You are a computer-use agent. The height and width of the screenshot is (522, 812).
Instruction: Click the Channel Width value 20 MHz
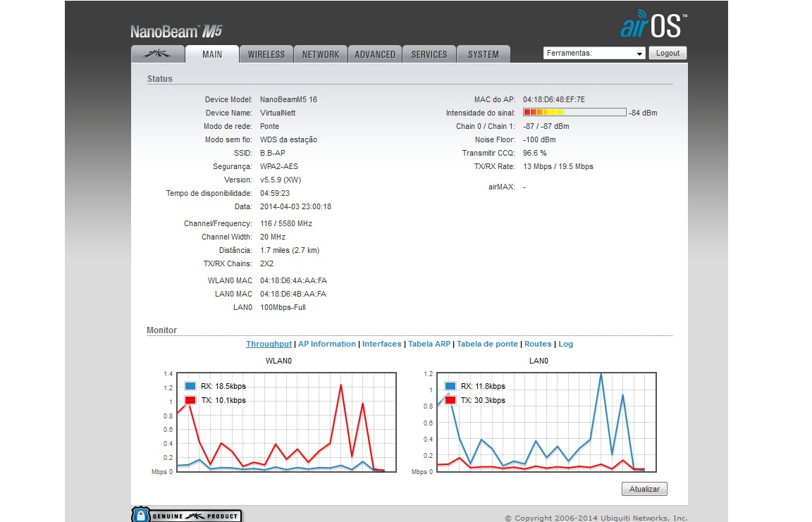click(272, 237)
